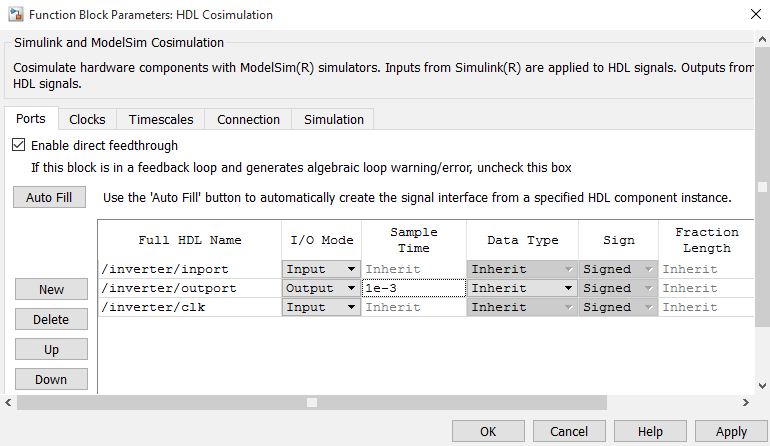Click the Sign column header
Viewport: 770px width, 446px height.
point(619,240)
